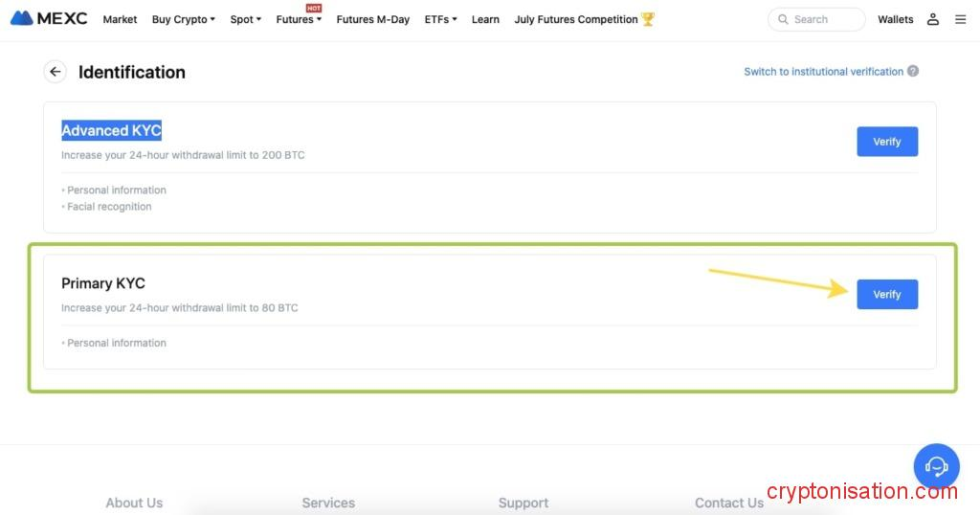The width and height of the screenshot is (980, 515).
Task: Open the customer support chat bubble
Action: pyautogui.click(x=936, y=466)
